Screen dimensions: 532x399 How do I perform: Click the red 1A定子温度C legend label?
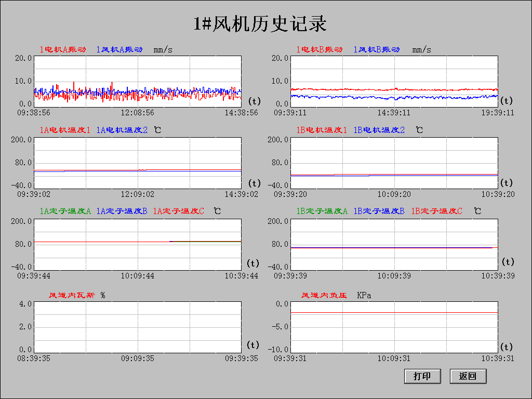179,211
